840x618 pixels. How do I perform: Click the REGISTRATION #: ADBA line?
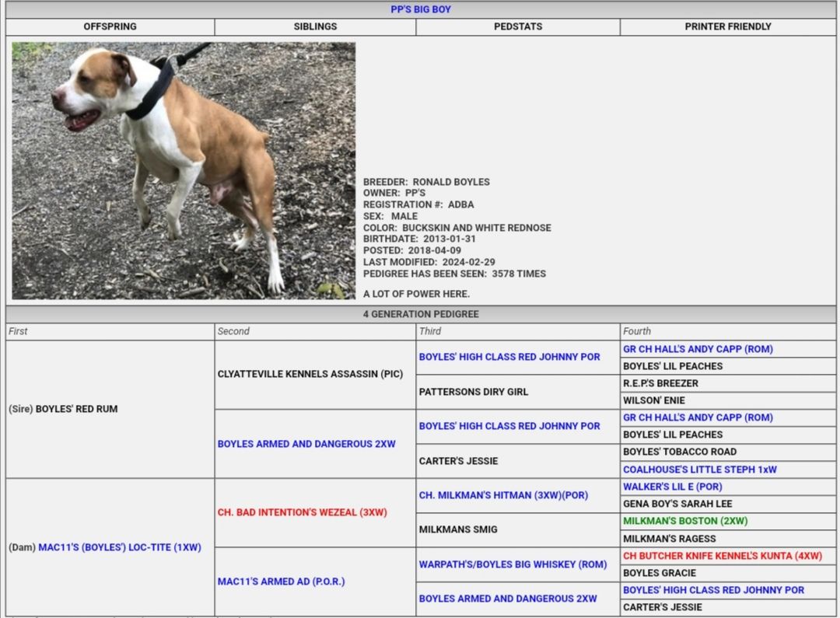click(x=418, y=204)
